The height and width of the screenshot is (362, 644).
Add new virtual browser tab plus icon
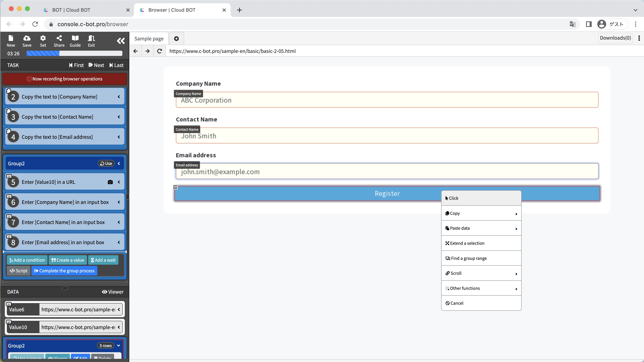pos(176,38)
